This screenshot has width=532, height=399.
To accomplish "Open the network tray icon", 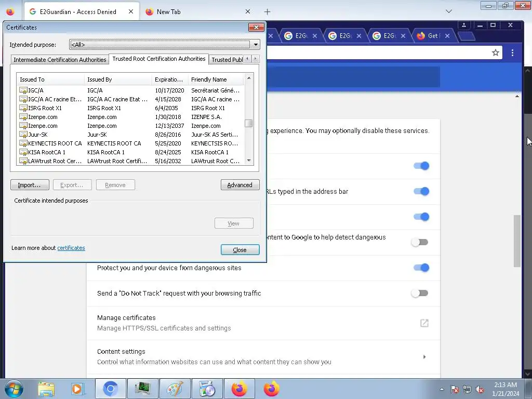I will (x=467, y=389).
